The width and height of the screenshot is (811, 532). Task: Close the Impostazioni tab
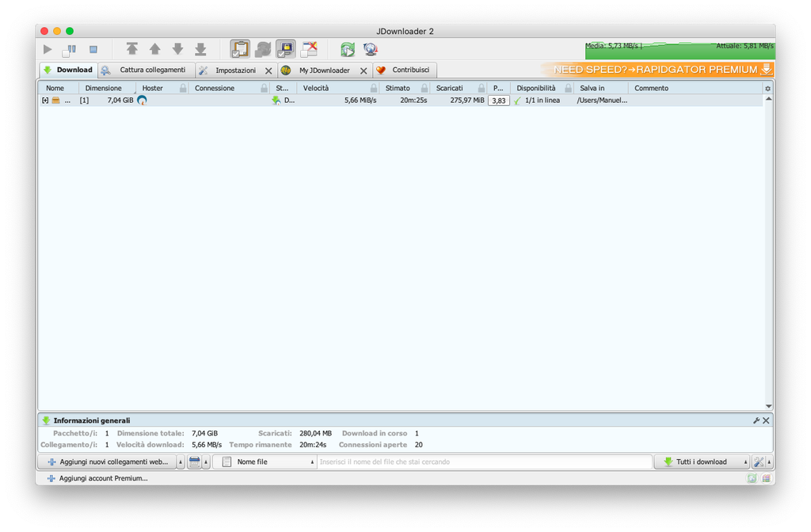pos(268,70)
